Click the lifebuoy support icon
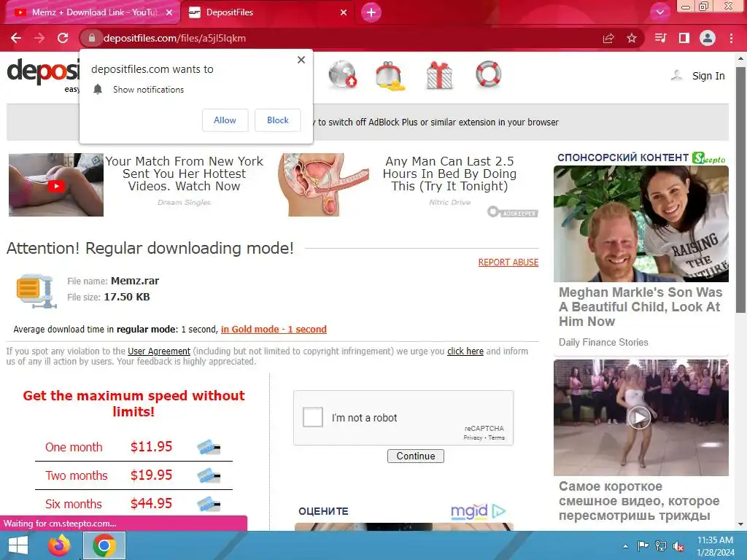This screenshot has width=747, height=560. [488, 74]
